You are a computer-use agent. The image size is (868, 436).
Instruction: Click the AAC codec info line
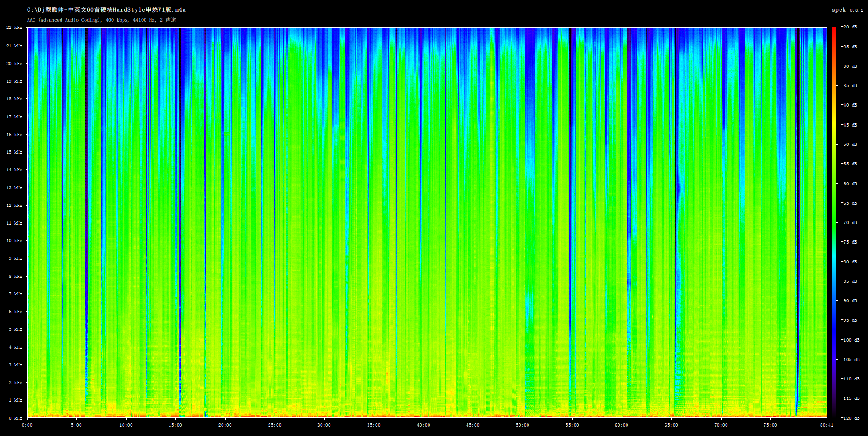[x=102, y=20]
